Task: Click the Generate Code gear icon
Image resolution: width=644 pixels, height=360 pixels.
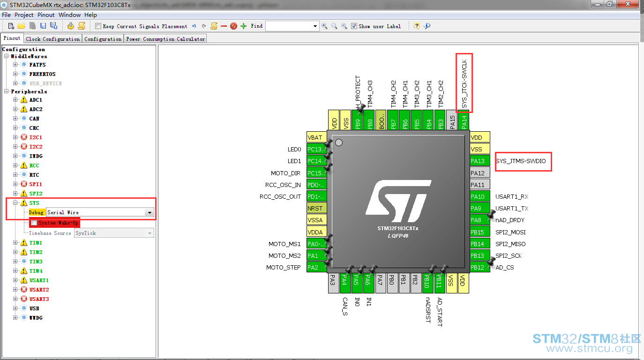Action: point(71,26)
